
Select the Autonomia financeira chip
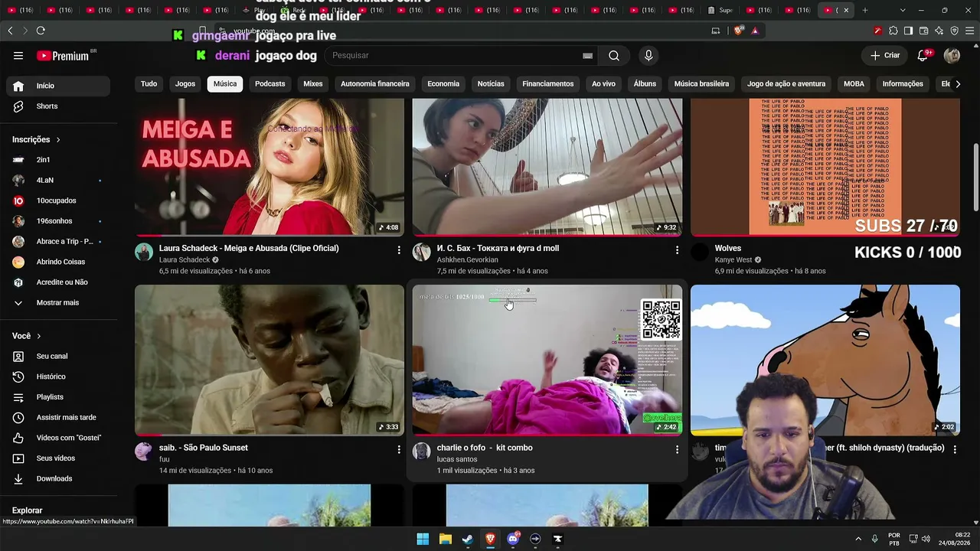pos(375,83)
